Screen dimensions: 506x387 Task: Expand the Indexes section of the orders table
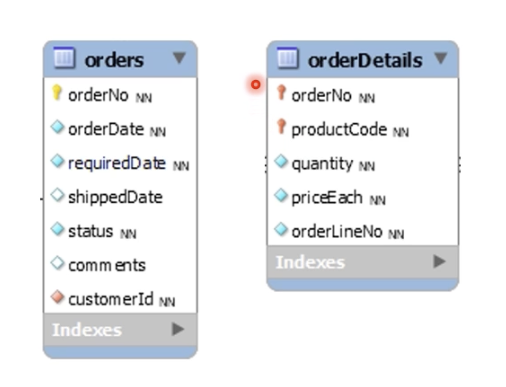pyautogui.click(x=178, y=329)
